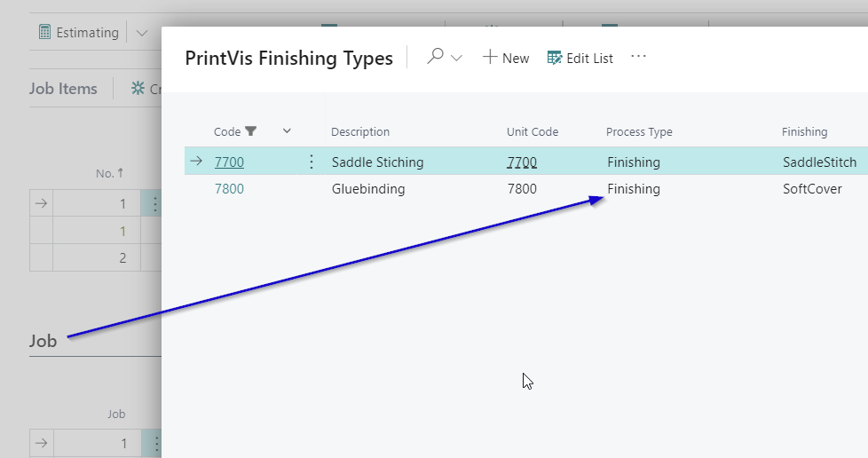Click the Process Type column header
This screenshot has height=458, width=868.
coord(639,131)
